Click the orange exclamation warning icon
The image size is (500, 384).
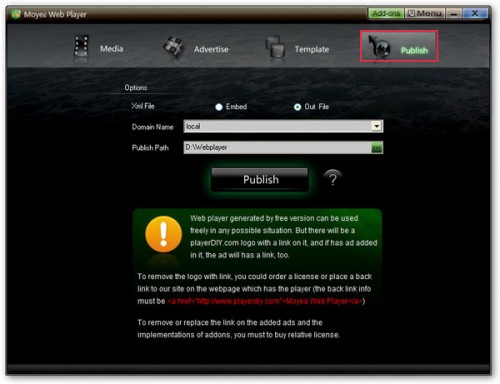pos(163,234)
